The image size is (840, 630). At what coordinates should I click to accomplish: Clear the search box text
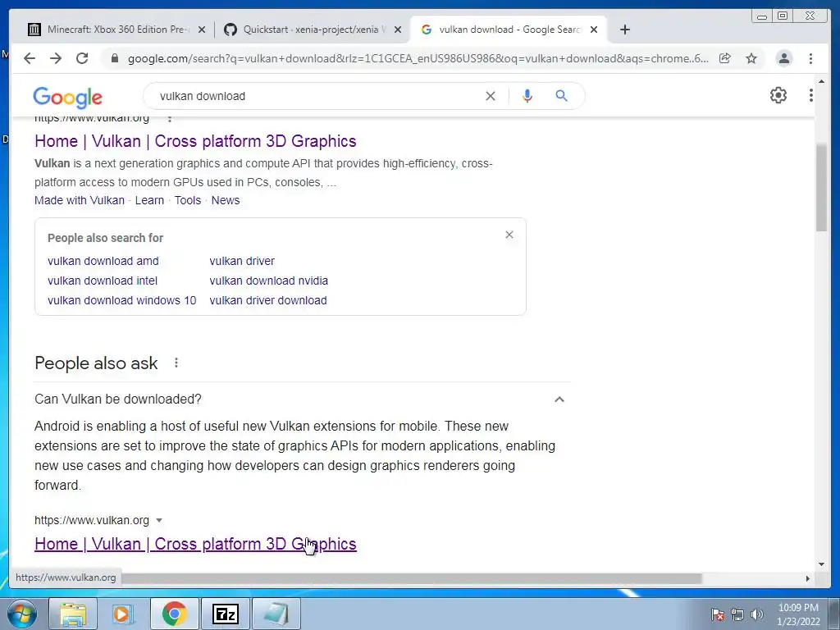click(x=491, y=96)
